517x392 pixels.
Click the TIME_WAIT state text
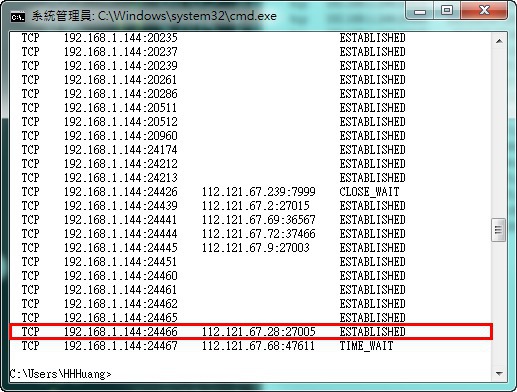(366, 346)
